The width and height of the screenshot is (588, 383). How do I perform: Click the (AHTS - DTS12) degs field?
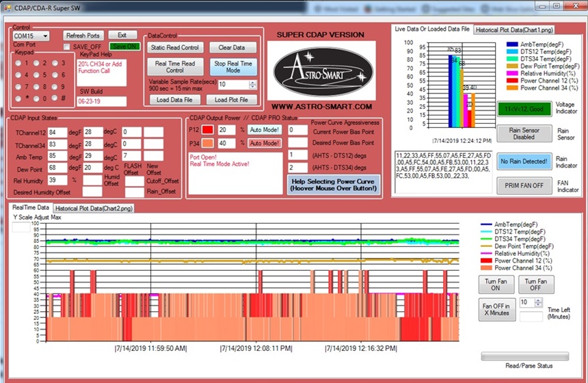[297, 155]
